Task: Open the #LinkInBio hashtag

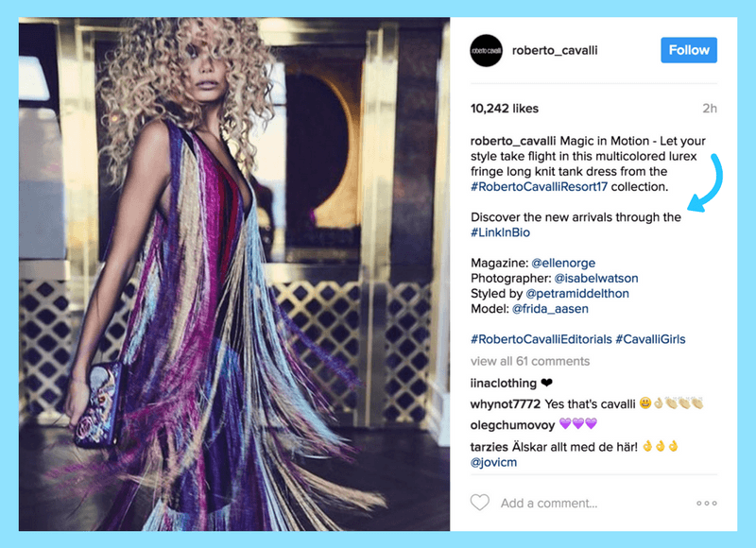Action: point(500,232)
